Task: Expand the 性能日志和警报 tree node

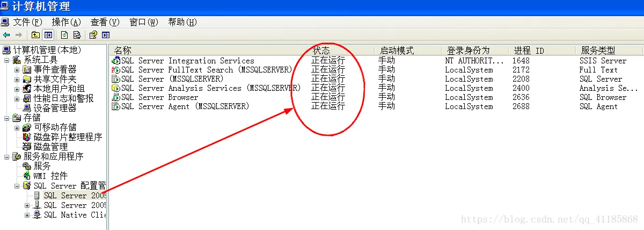Action: click(x=17, y=98)
